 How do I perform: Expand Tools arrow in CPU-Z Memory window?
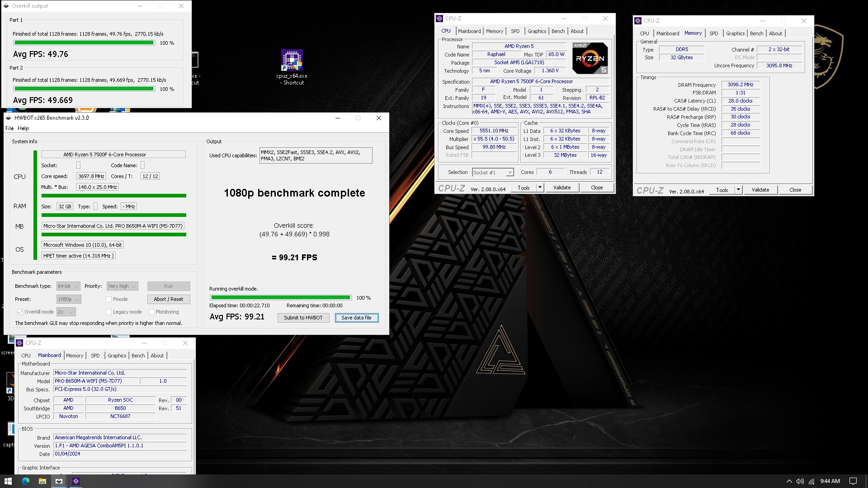tap(738, 190)
